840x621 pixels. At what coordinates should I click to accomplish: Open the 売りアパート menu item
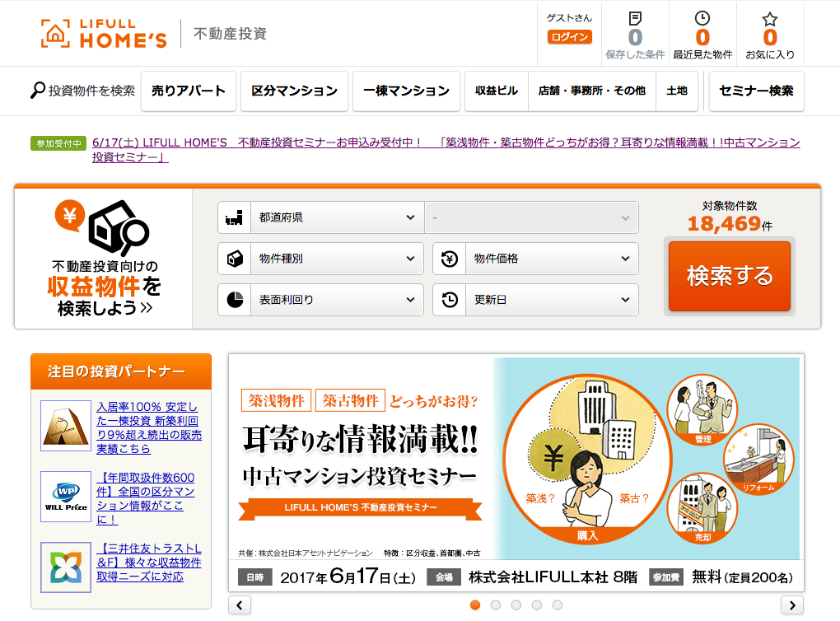pyautogui.click(x=189, y=91)
